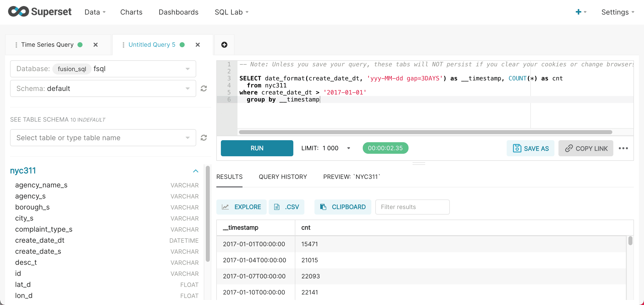Go to Dashboards
Viewport: 644px width, 305px height.
pos(179,12)
